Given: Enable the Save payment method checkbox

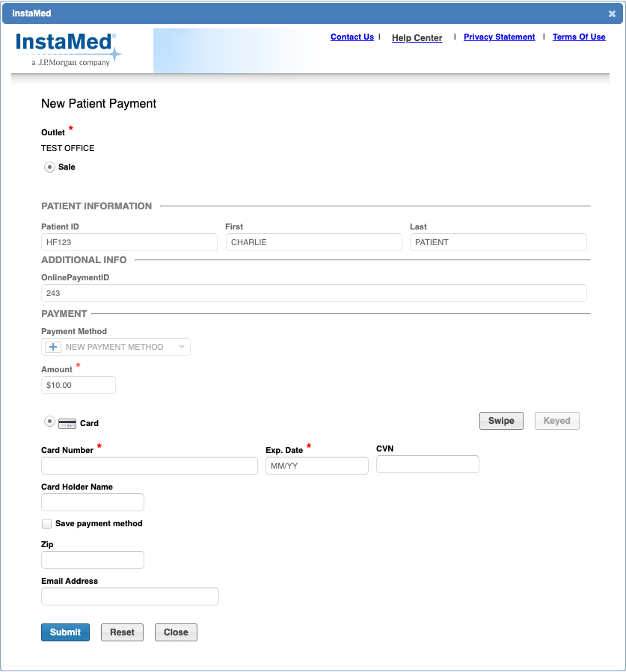Looking at the screenshot, I should point(46,523).
